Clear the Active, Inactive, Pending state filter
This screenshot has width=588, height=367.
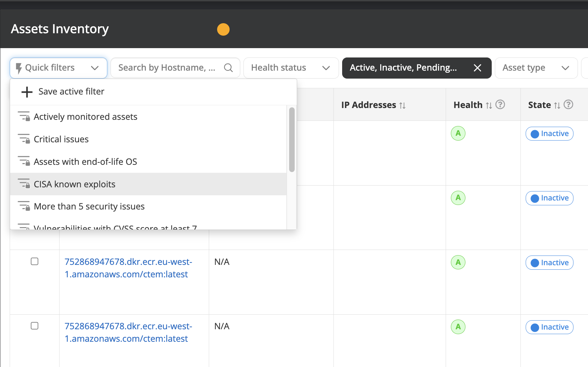[477, 68]
